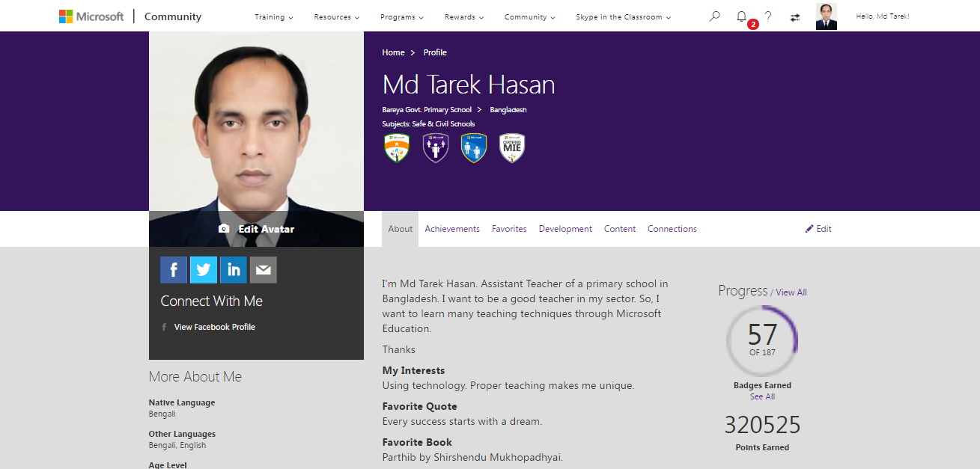
Task: Click the Favorite Book heading
Action: coord(417,443)
